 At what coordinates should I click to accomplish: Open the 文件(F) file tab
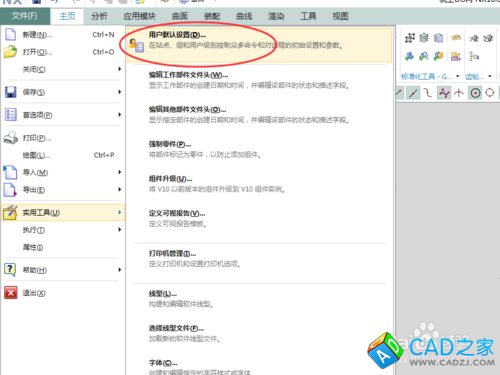tap(25, 16)
